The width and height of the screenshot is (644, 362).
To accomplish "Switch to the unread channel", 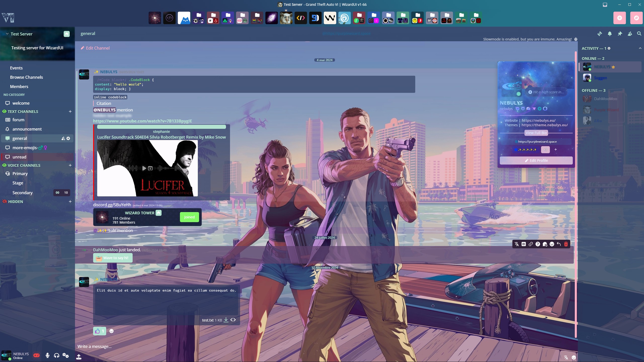I will coord(37,157).
